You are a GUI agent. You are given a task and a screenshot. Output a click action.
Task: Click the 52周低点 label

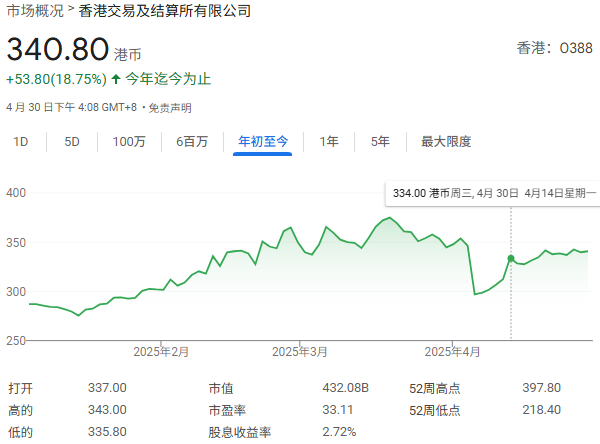[x=435, y=410]
